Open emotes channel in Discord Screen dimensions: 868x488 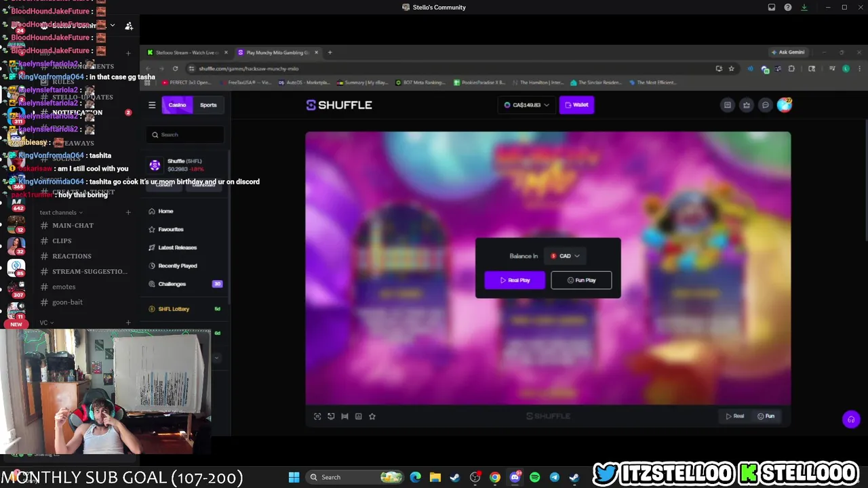click(x=64, y=287)
